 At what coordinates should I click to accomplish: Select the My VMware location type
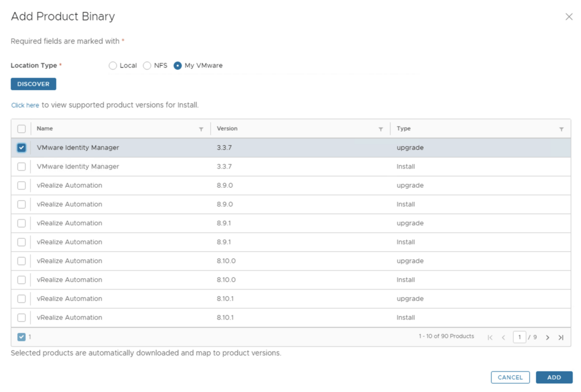178,66
